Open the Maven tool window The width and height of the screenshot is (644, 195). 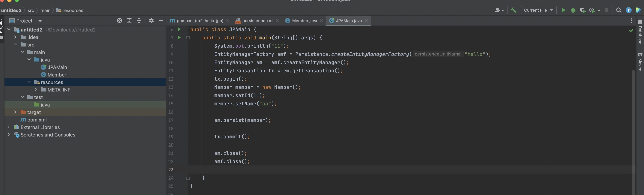(640, 62)
